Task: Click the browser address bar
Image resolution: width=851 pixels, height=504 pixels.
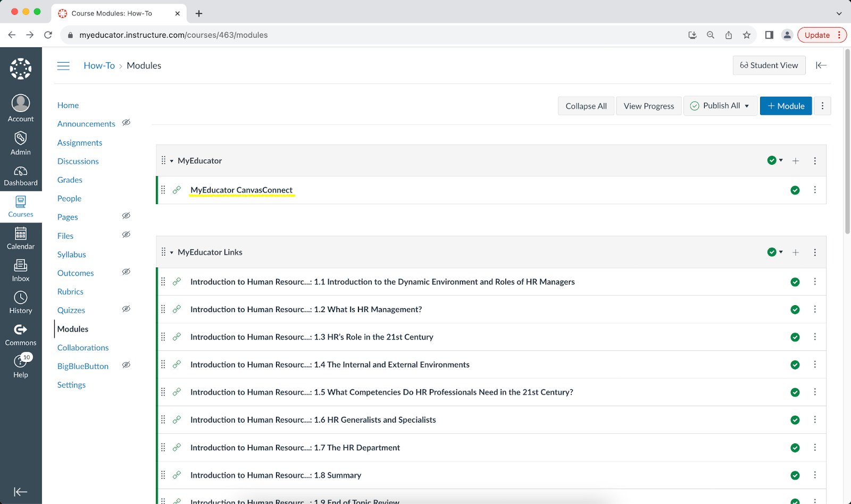Action: pos(372,35)
